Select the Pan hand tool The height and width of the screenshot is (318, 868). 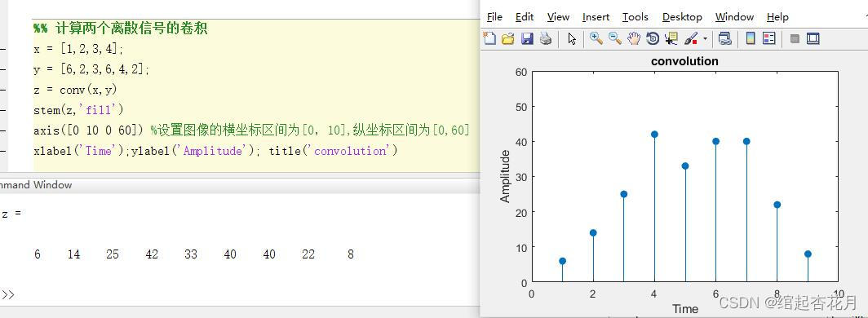click(x=634, y=38)
